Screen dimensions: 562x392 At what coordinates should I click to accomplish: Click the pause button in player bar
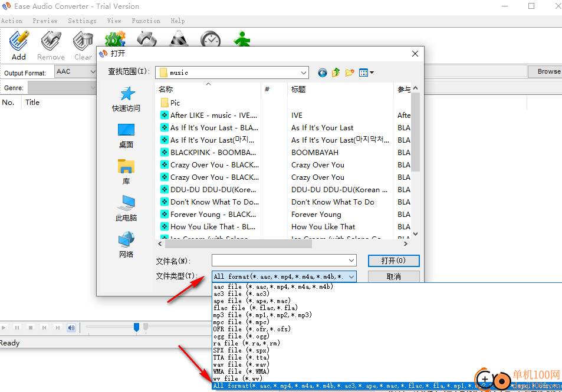(17, 328)
